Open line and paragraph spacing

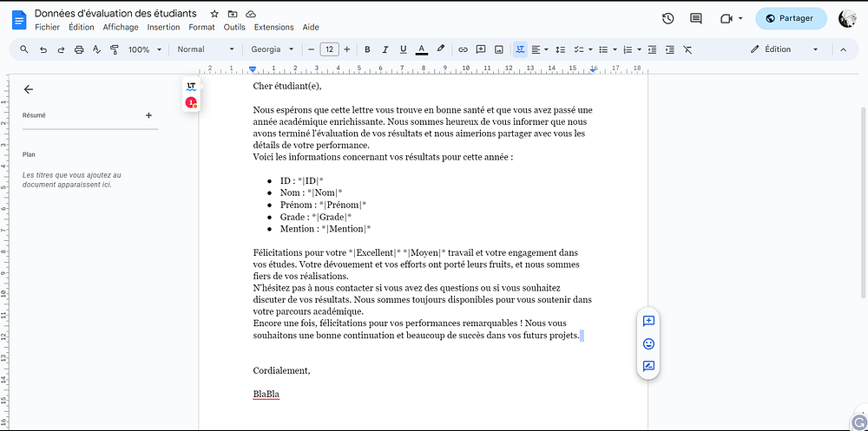point(560,49)
